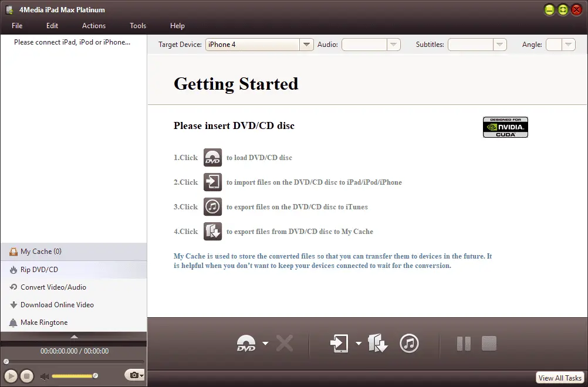Click the playback time 00:00:00.000 / 00:00:00
The height and width of the screenshot is (387, 588).
click(x=75, y=351)
